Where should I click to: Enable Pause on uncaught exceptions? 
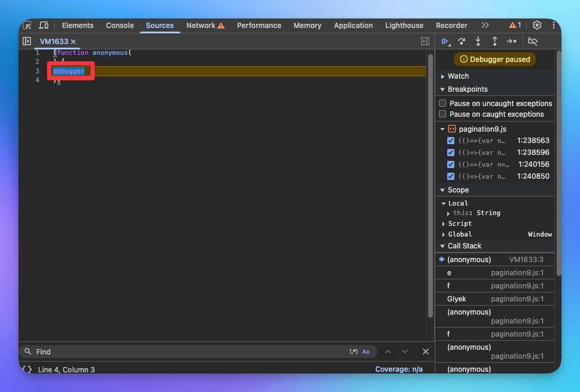pyautogui.click(x=442, y=103)
